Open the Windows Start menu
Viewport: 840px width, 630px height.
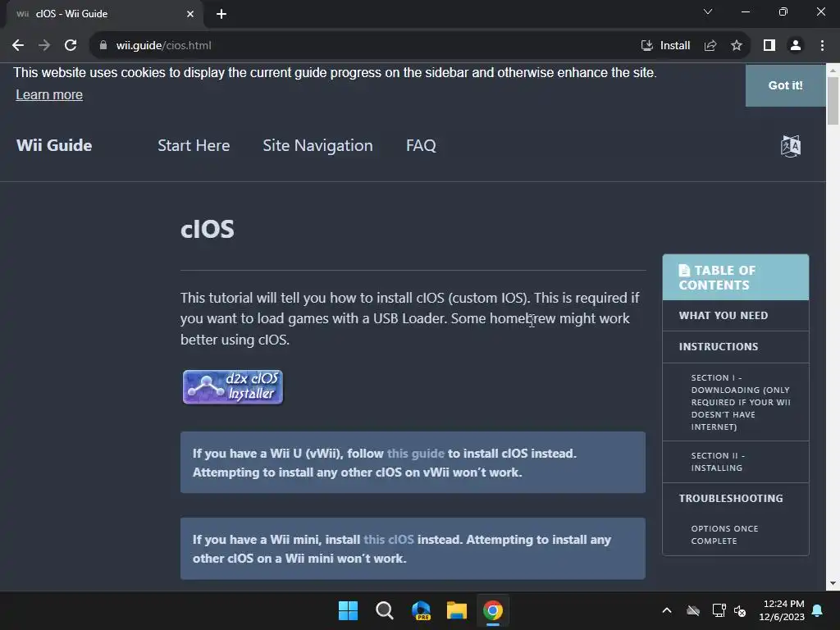348,610
